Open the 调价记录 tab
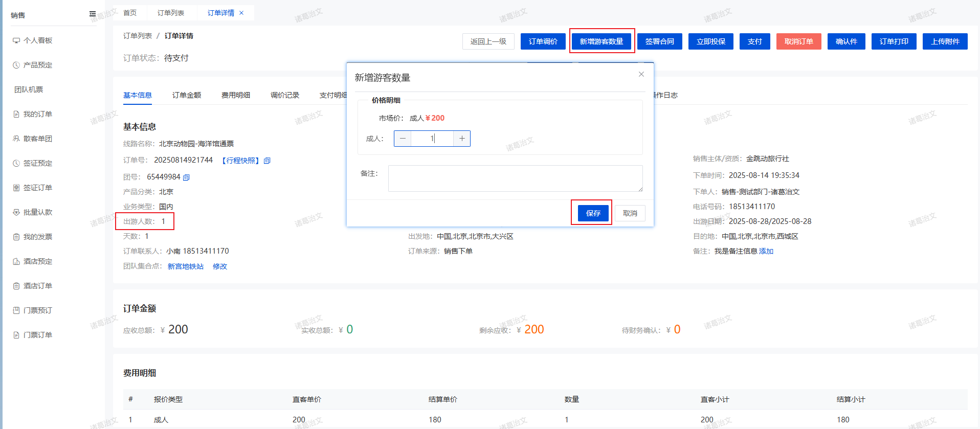 tap(285, 95)
